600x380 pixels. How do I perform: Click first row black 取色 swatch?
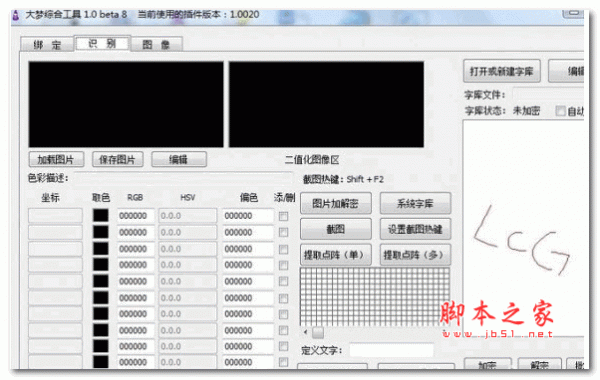coord(101,215)
